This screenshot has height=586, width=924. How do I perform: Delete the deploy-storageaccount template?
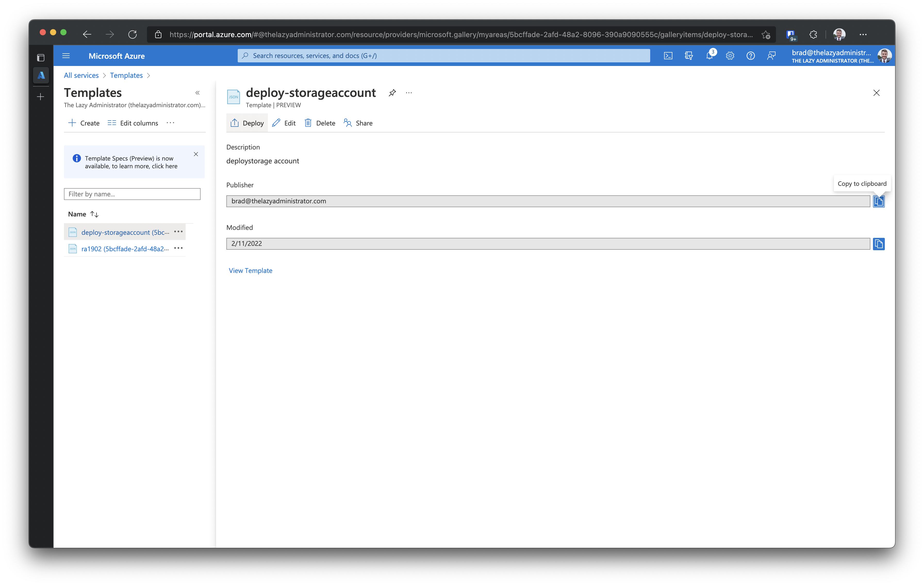tap(320, 123)
